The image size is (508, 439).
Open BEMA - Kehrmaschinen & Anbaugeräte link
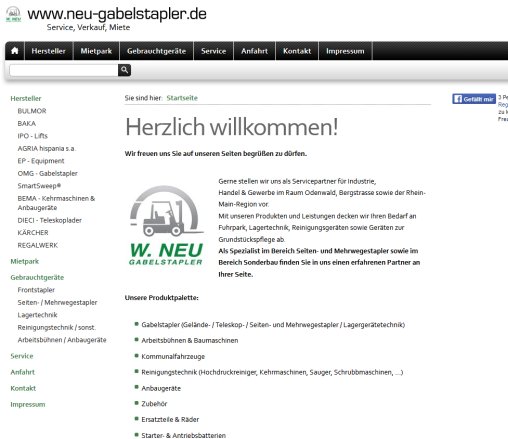tap(56, 203)
